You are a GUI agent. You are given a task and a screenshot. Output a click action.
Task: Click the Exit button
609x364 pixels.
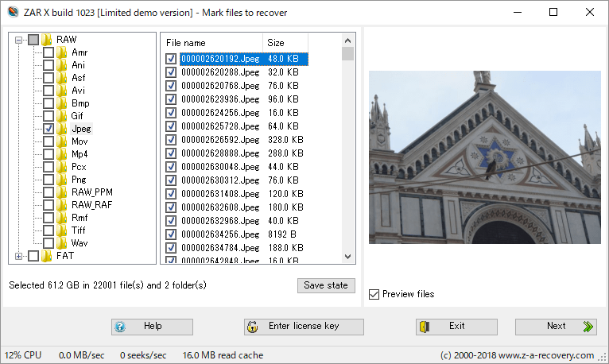tap(456, 327)
